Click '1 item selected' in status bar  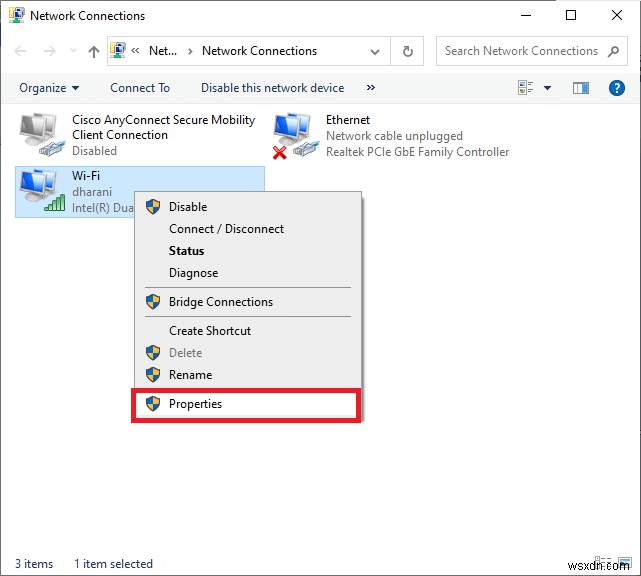pyautogui.click(x=113, y=564)
